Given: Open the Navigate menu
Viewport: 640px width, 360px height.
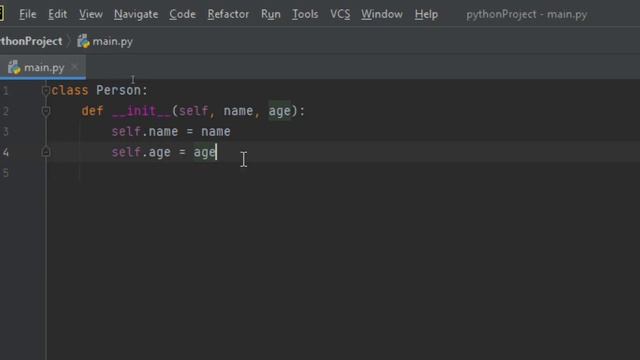Looking at the screenshot, I should [136, 14].
